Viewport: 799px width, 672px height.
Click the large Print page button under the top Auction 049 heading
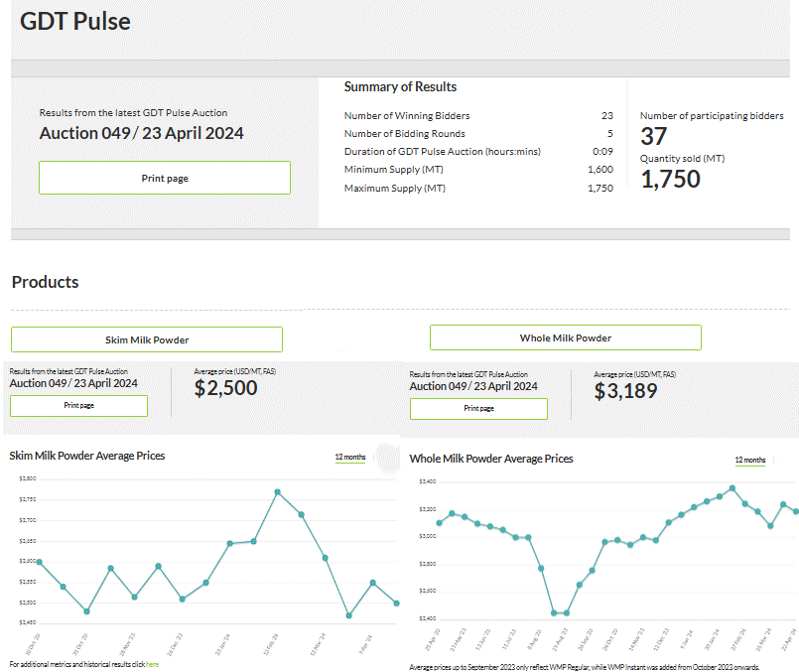tap(165, 178)
